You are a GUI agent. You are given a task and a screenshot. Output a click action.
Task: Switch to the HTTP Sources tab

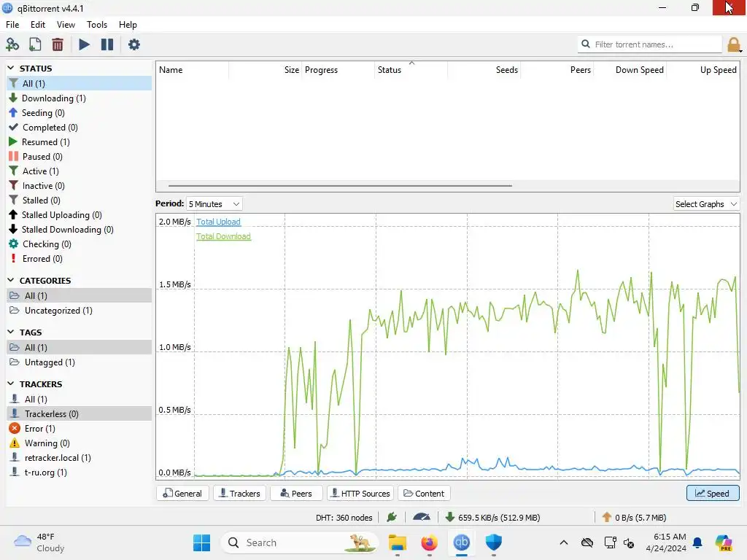pos(360,494)
